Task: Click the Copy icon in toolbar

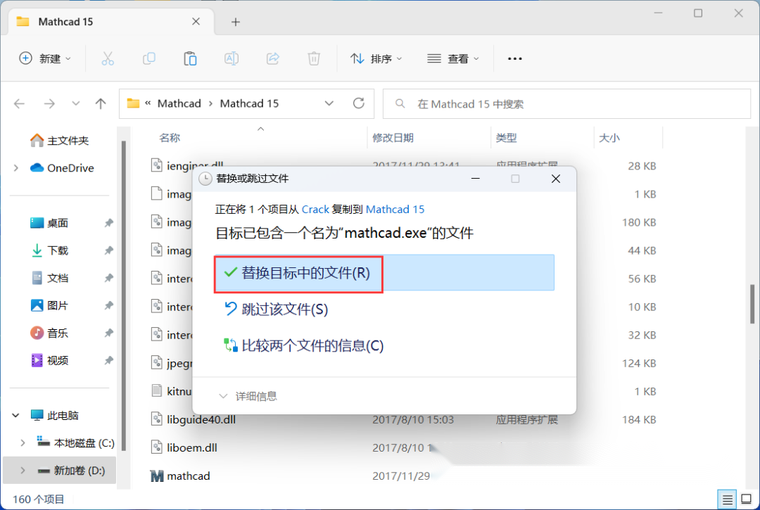Action: point(149,59)
